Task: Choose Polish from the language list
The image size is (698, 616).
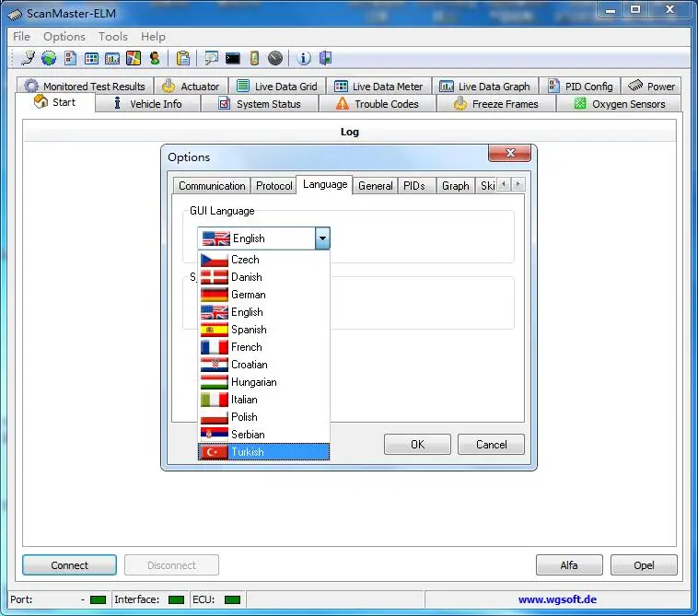Action: (x=263, y=417)
